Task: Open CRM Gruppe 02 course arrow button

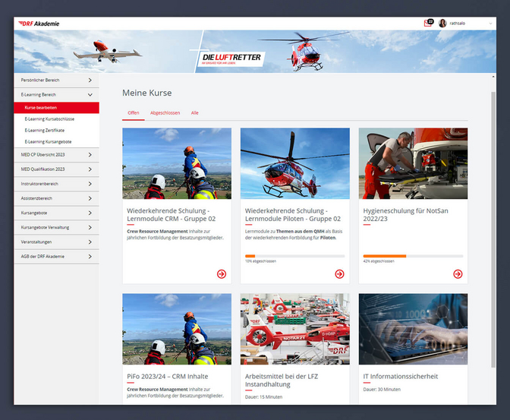Action: [222, 273]
